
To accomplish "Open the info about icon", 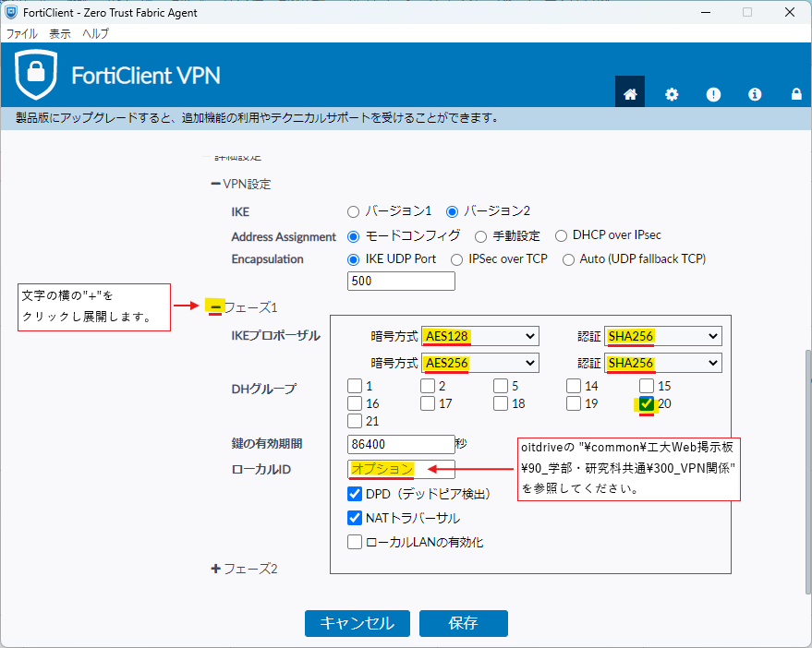I will [755, 93].
